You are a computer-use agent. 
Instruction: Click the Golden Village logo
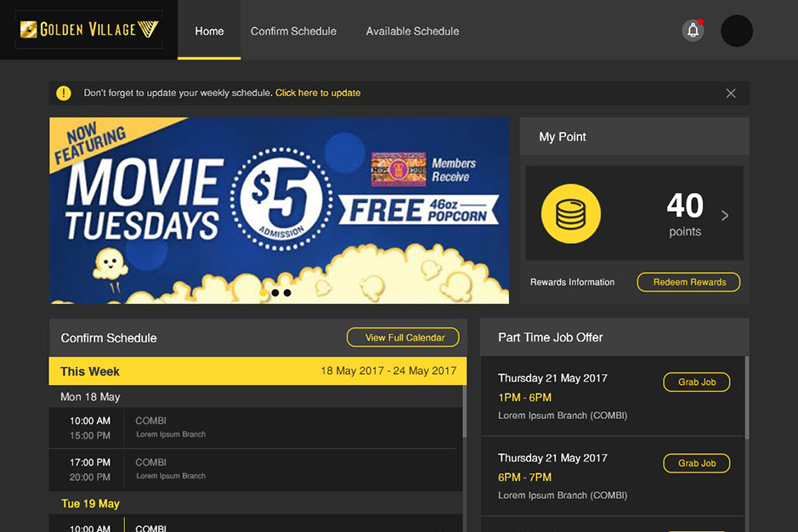[88, 30]
